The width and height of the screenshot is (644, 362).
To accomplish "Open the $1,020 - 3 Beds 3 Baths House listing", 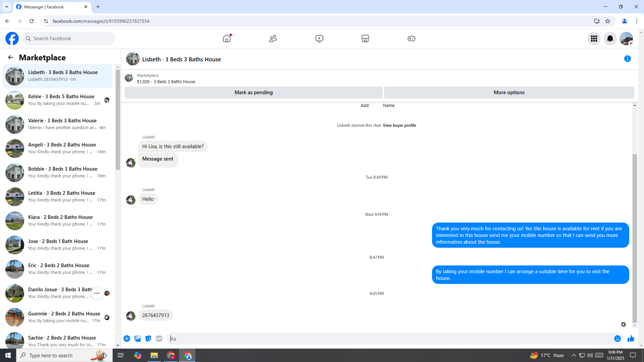I will pyautogui.click(x=166, y=81).
